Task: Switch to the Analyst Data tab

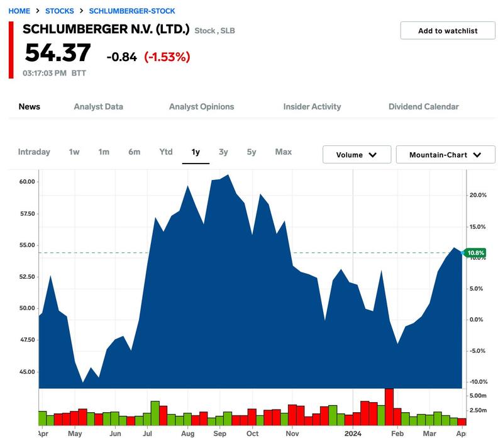Action: coord(99,106)
